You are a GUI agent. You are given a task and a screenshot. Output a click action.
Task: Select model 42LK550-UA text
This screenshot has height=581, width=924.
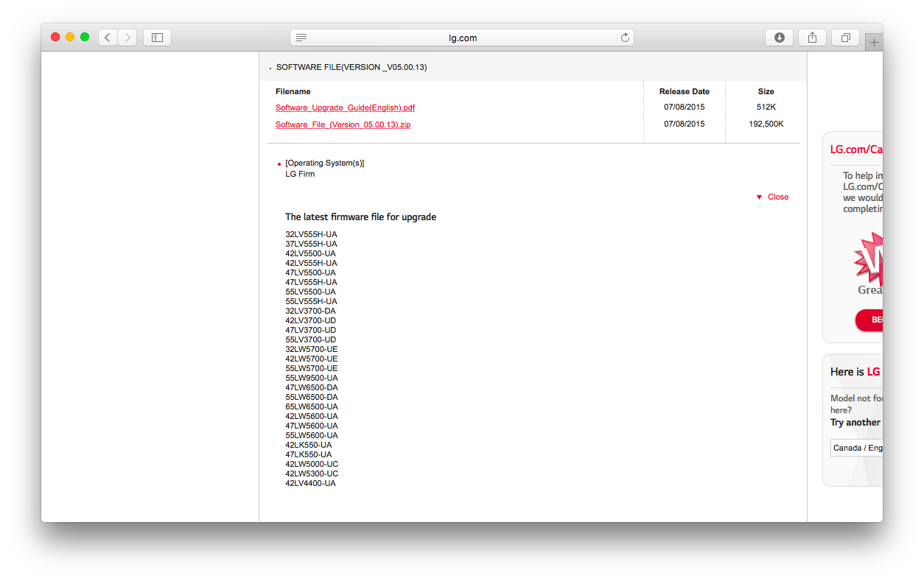[x=309, y=445]
